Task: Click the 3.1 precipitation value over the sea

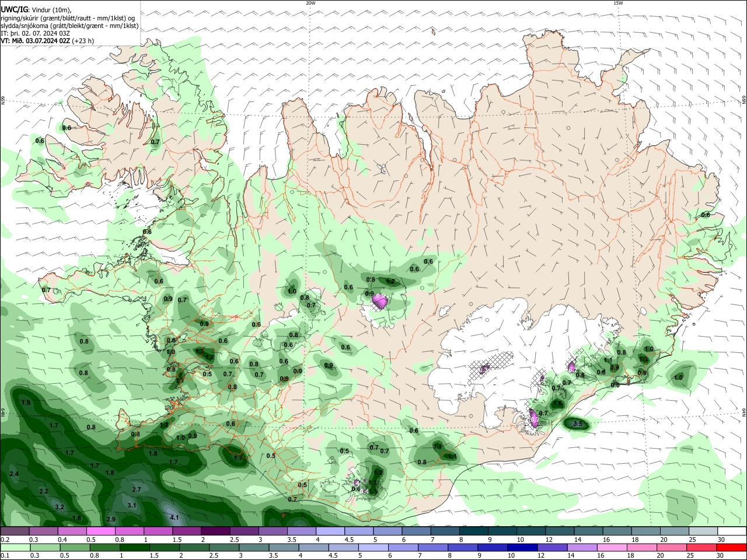Action: (x=131, y=505)
